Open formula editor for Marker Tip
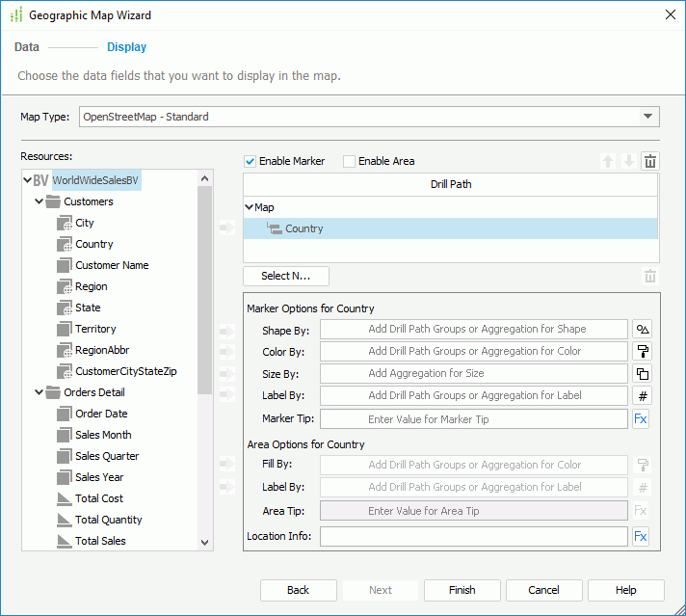The height and width of the screenshot is (616, 686). 641,419
